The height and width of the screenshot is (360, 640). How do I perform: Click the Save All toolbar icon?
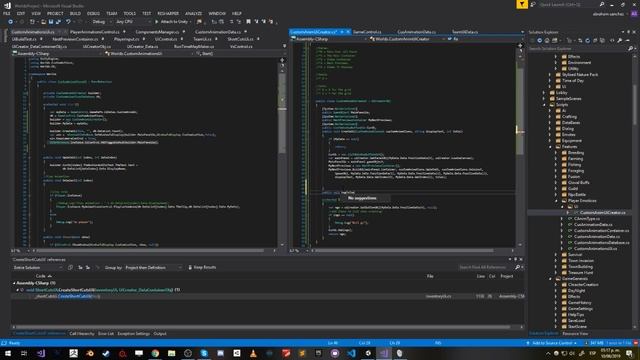58,22
